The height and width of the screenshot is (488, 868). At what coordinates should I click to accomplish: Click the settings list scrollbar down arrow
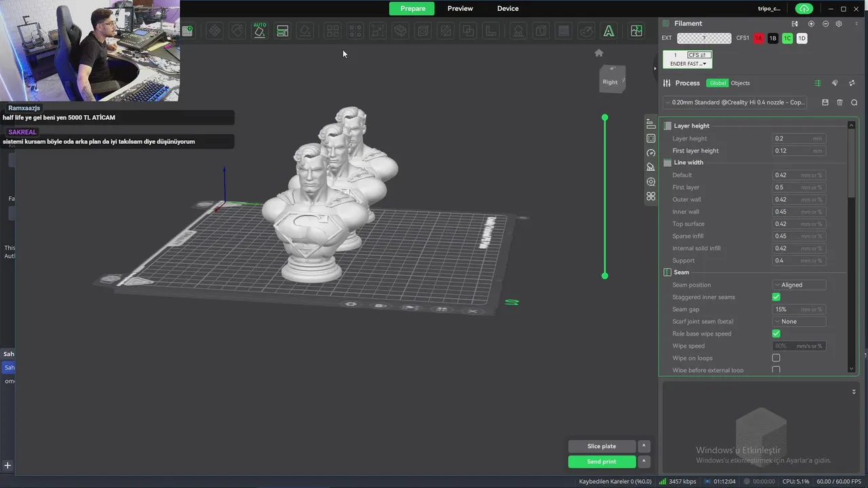click(852, 369)
